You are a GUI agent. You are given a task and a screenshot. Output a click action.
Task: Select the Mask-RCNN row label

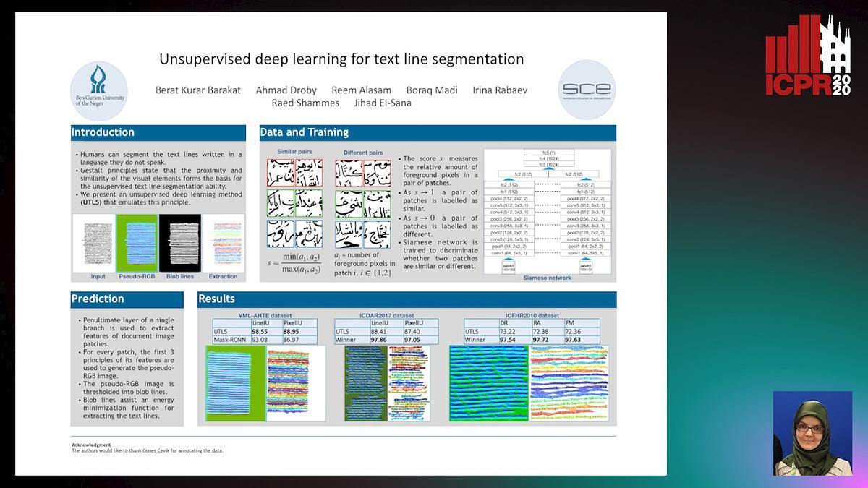231,339
